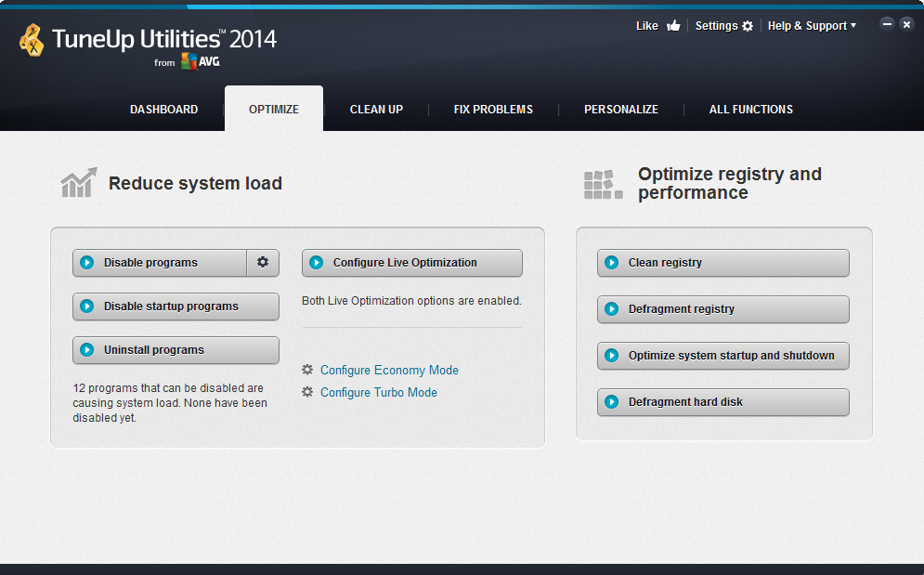Click the Reduce system load chart icon
This screenshot has height=575, width=924.
point(78,182)
